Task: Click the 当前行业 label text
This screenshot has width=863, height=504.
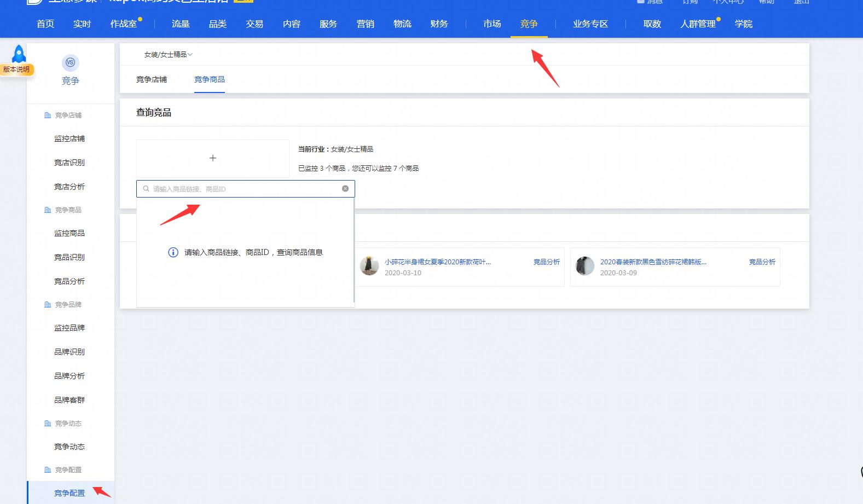Action: [314, 149]
